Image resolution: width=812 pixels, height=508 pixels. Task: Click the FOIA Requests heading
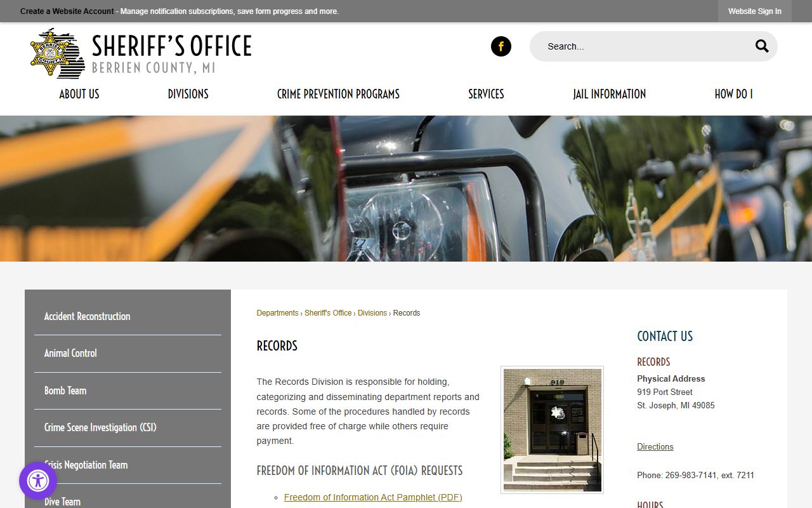pyautogui.click(x=360, y=471)
